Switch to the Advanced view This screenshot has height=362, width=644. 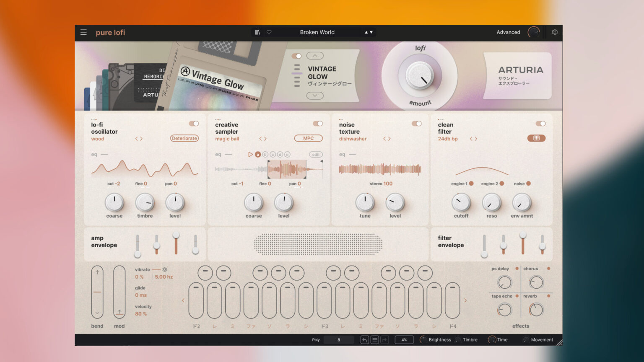click(508, 32)
